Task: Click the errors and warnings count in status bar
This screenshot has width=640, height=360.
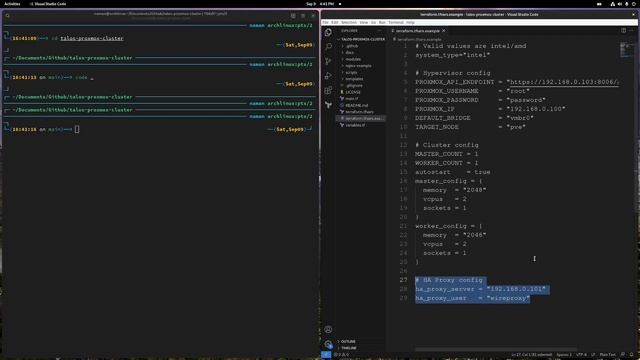Action: pyautogui.click(x=341, y=355)
